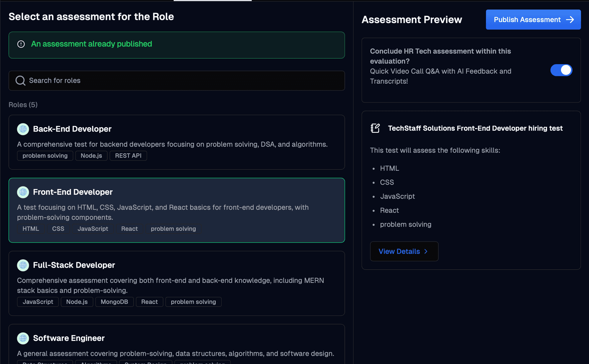Click the Back-End Node.js tag

(91, 156)
